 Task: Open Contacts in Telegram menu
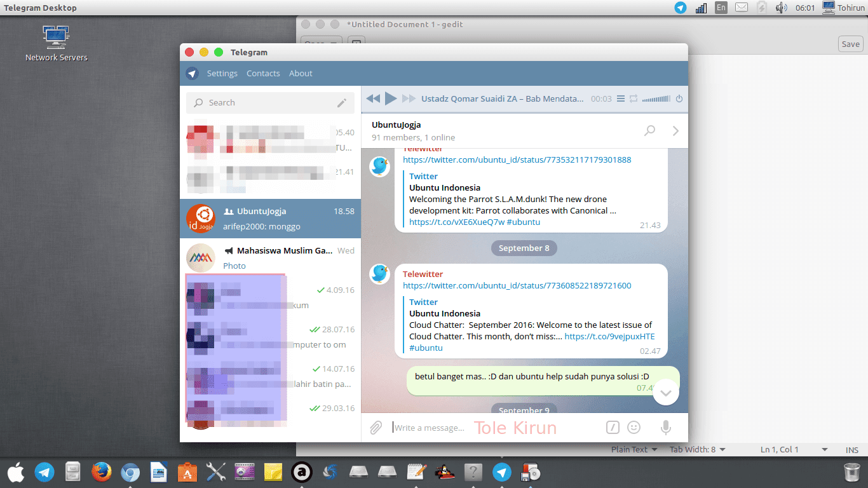tap(263, 73)
